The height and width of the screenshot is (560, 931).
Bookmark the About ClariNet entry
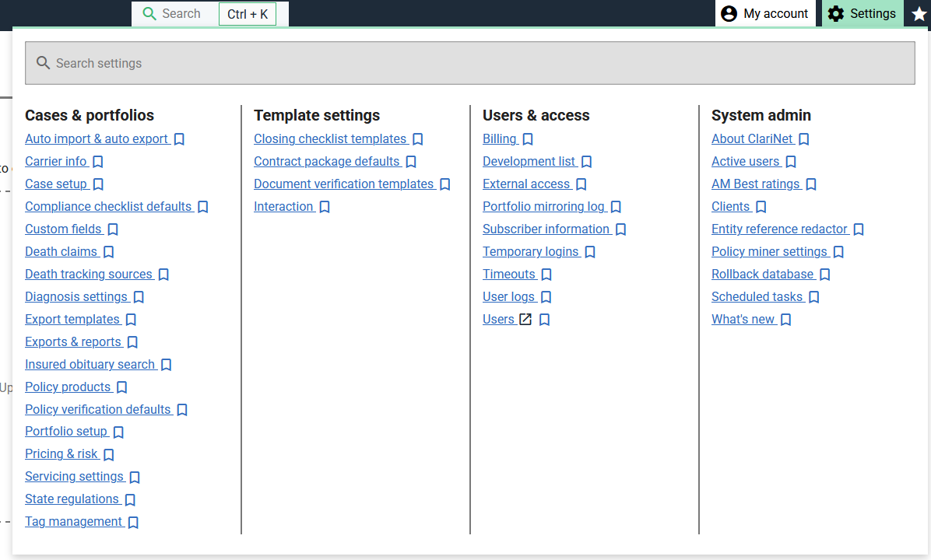(804, 139)
